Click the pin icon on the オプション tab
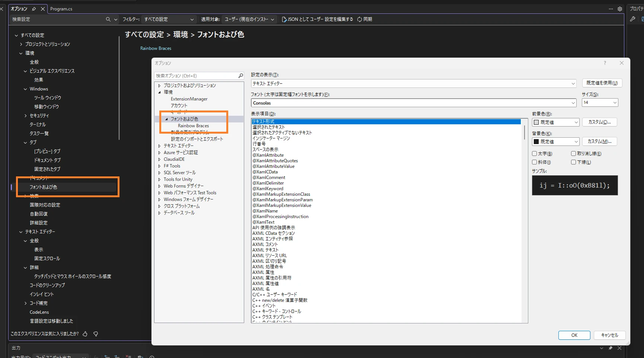This screenshot has width=644, height=358. tap(34, 9)
